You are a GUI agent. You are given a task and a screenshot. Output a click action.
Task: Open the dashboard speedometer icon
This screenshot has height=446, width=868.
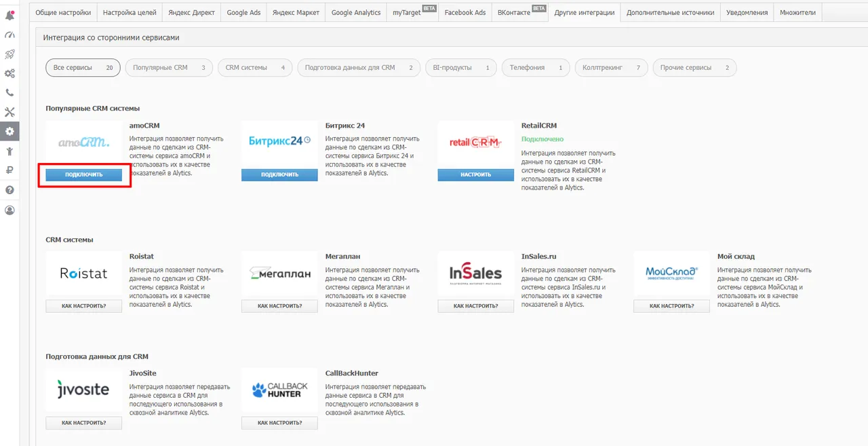click(9, 35)
